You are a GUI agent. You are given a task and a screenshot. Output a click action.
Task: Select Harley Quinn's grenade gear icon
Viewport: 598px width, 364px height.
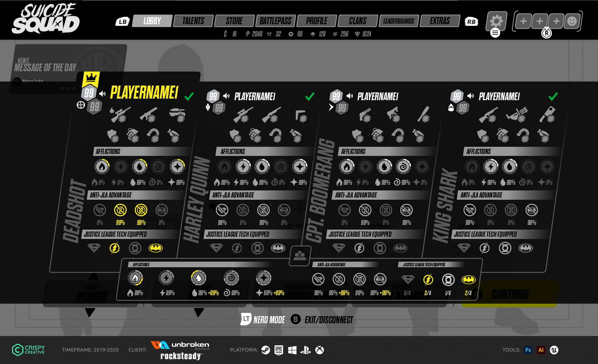(255, 136)
